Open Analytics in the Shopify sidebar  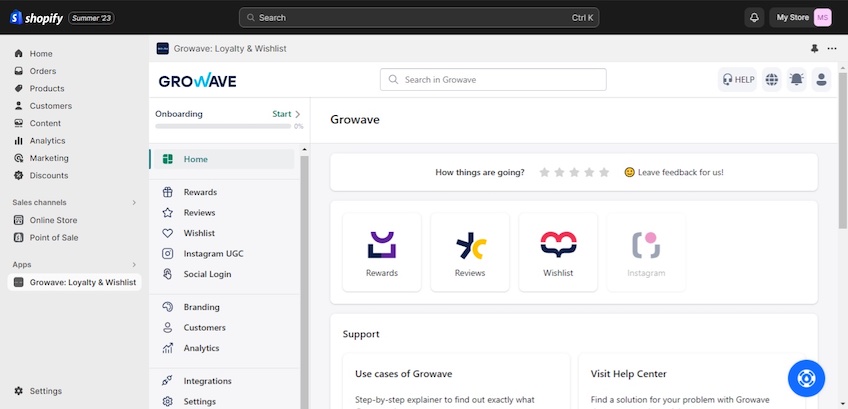(47, 140)
